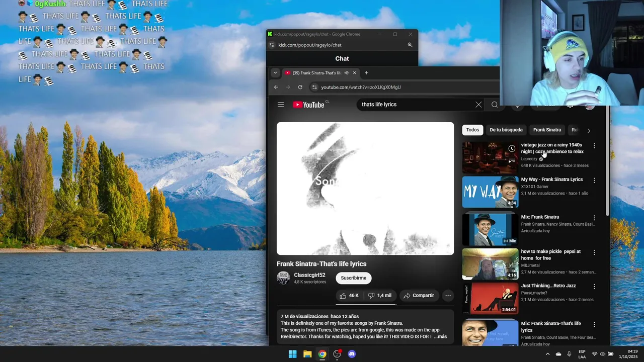Click the Kick chat address bar URL
This screenshot has width=644, height=362.
(309, 45)
